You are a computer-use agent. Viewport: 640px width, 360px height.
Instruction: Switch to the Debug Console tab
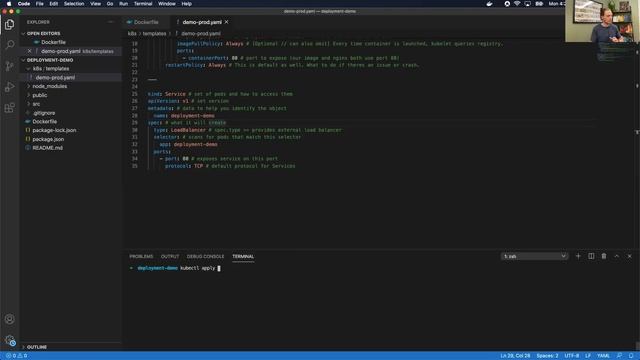(205, 256)
